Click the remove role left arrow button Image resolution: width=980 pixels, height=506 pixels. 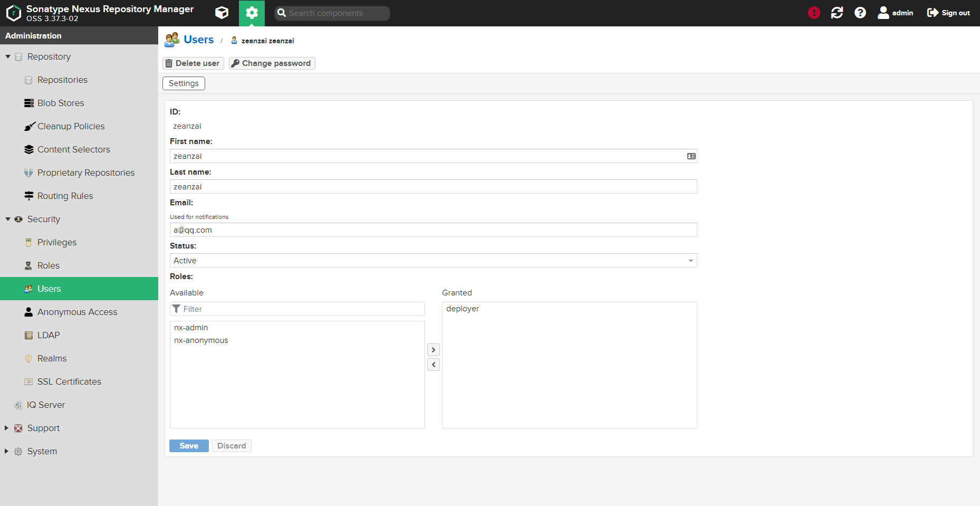[434, 365]
